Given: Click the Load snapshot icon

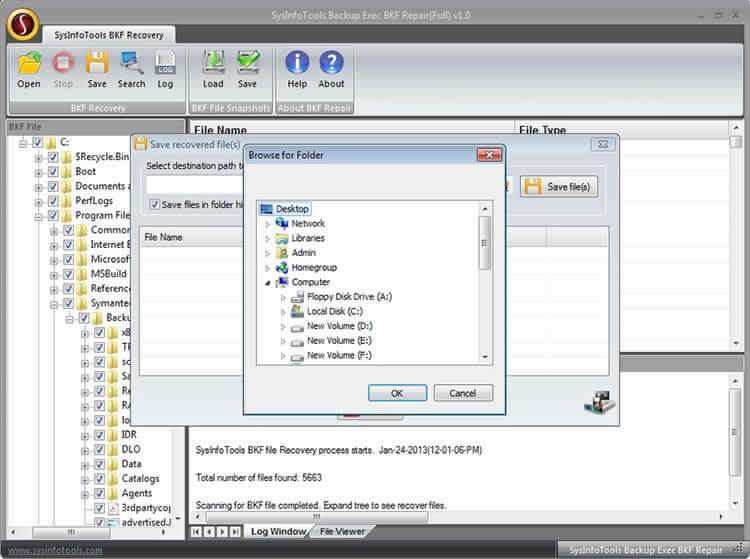Looking at the screenshot, I should (x=213, y=63).
